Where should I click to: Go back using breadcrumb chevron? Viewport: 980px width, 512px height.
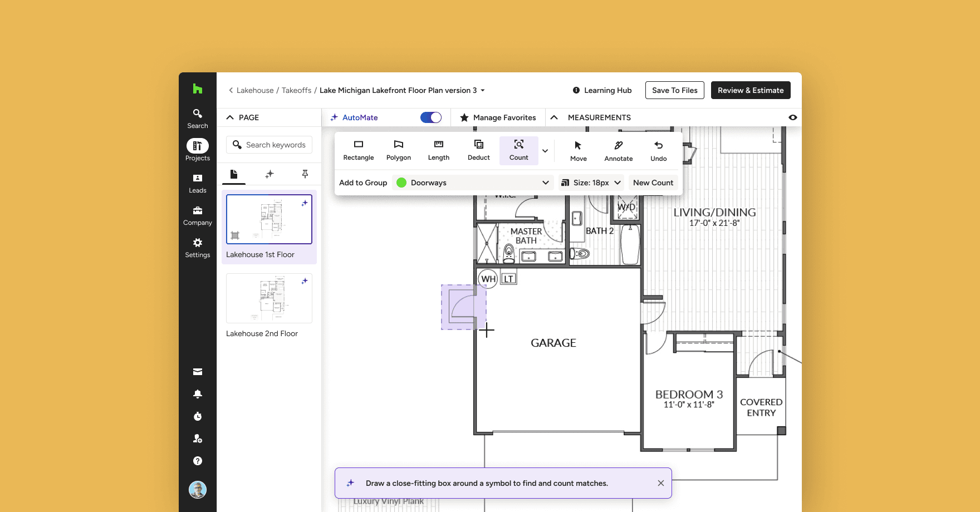click(x=231, y=90)
